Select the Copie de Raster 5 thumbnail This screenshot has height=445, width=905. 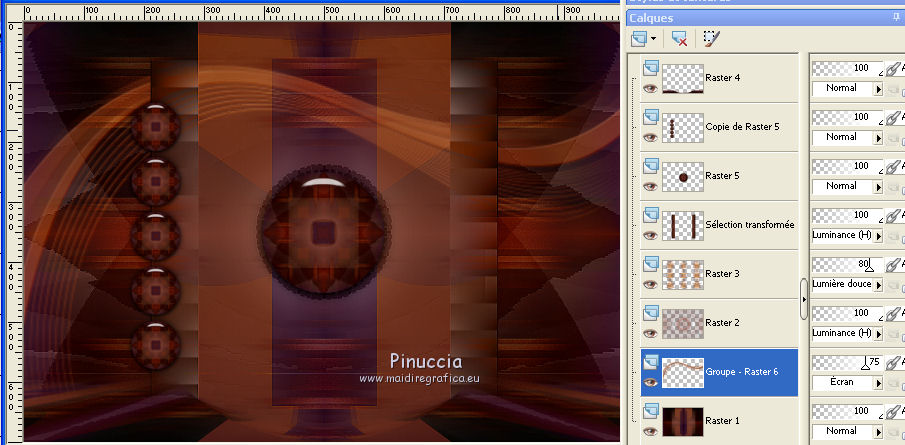(683, 128)
